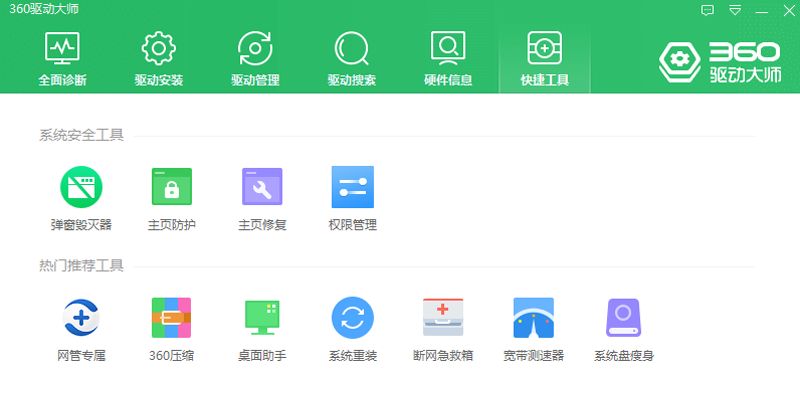Open the 驱动管理 tab
The width and height of the screenshot is (800, 400).
coord(255,59)
